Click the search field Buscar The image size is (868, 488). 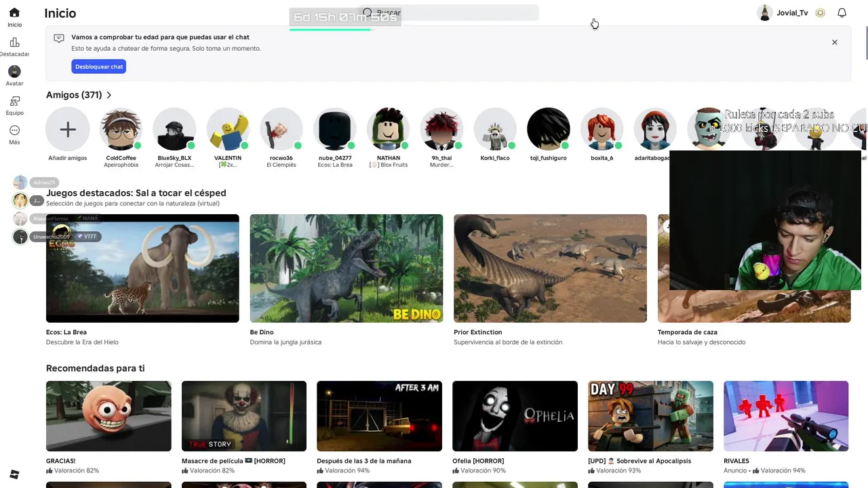click(448, 13)
